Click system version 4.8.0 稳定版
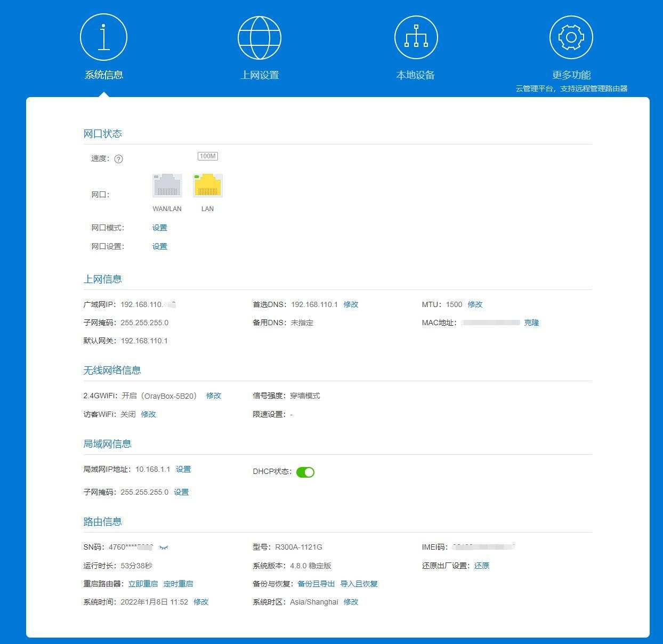 click(311, 566)
